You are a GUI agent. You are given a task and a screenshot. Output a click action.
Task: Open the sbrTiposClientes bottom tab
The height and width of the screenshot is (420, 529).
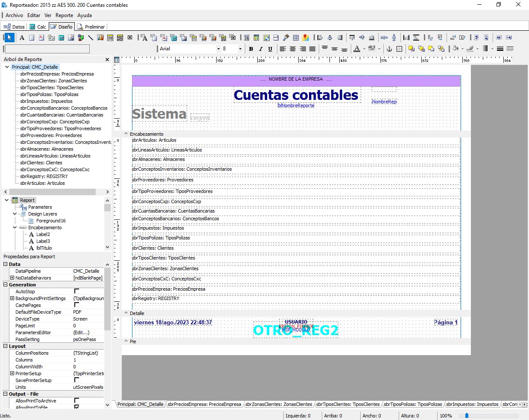348,404
